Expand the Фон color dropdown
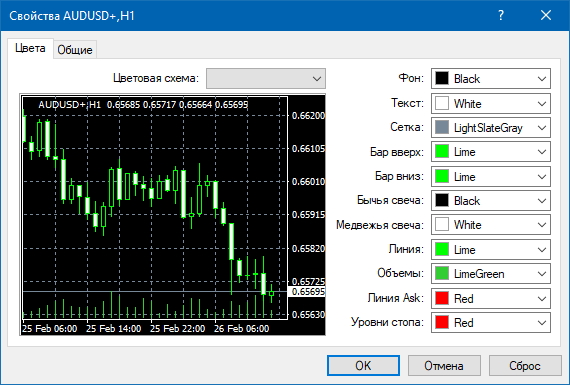Screen dimensions: 570x385 [491, 79]
